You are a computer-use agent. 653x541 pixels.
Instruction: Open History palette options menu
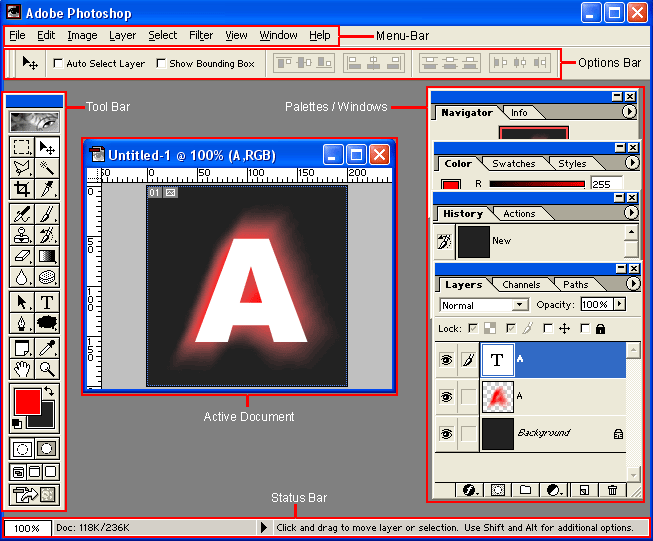point(631,213)
